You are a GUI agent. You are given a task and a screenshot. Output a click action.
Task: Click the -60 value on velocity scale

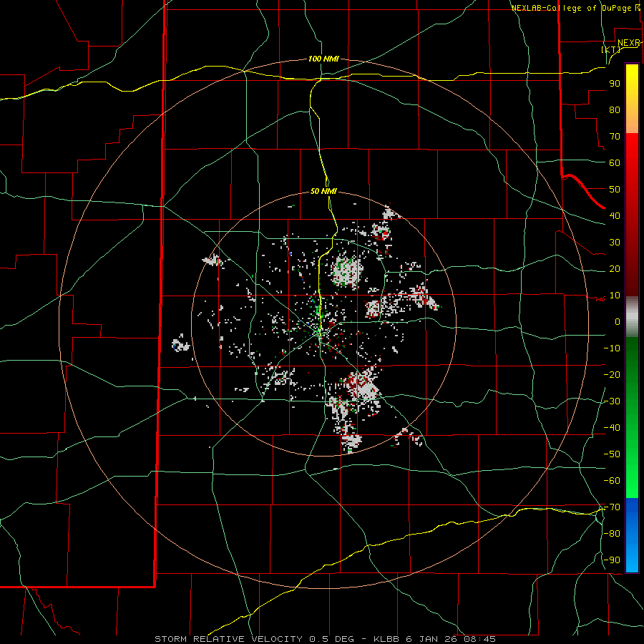click(612, 481)
